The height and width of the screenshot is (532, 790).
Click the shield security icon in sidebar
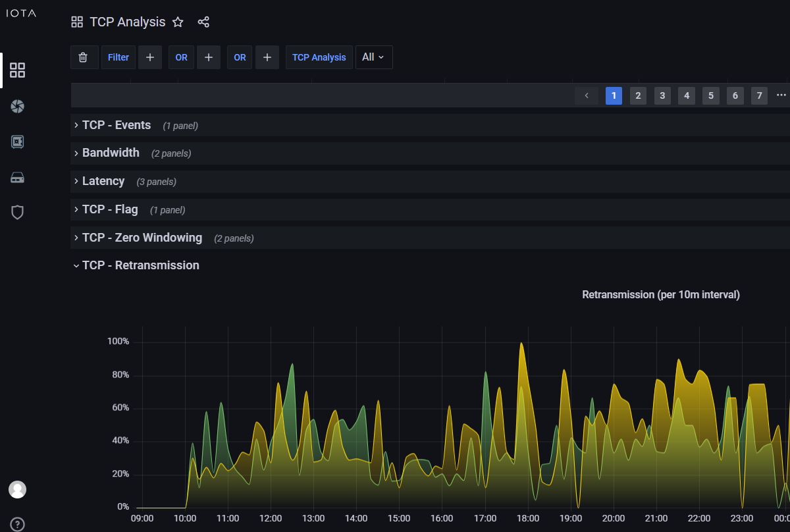[x=18, y=212]
